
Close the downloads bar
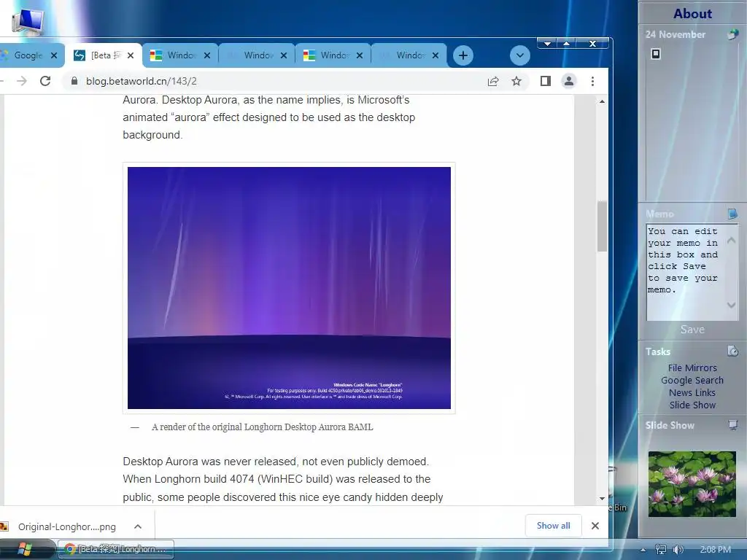click(595, 526)
